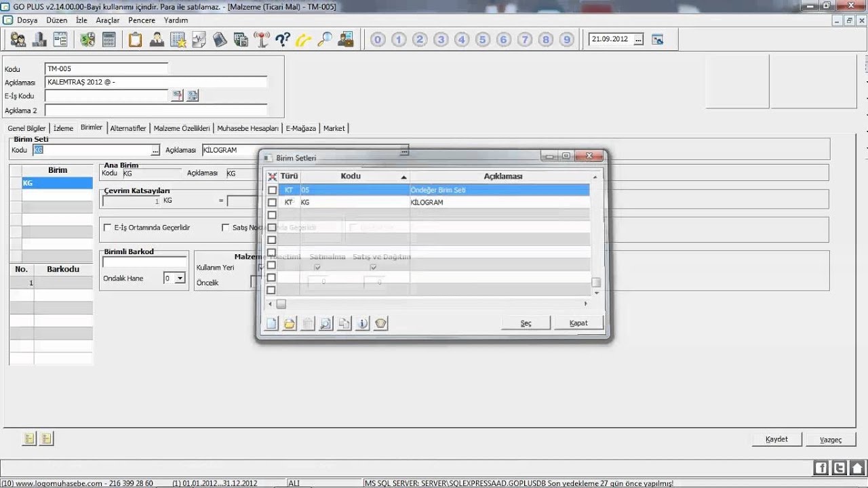Click the second E-İş Kodu lookup icon

pos(193,96)
